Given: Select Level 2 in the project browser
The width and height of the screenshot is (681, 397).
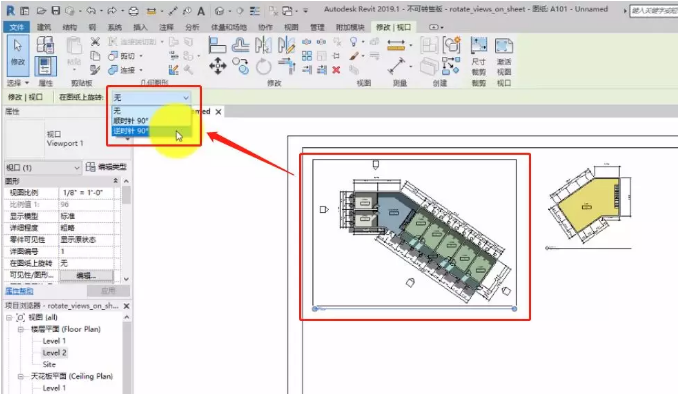Looking at the screenshot, I should (54, 353).
